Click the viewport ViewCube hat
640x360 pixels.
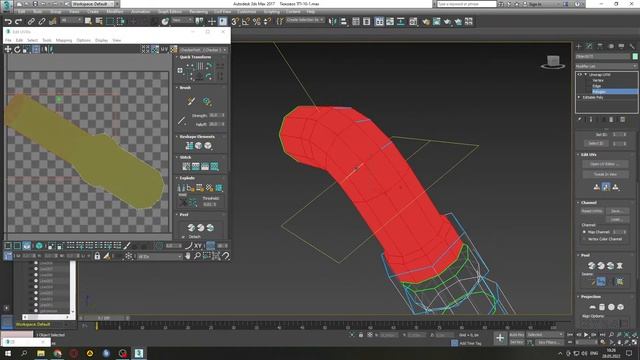pyautogui.click(x=553, y=62)
